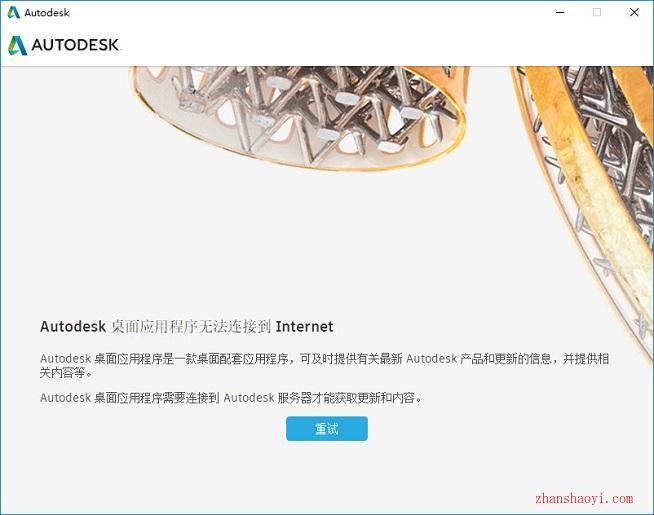Click blank gray area below retry button
The height and width of the screenshot is (515, 654).
pyautogui.click(x=327, y=475)
